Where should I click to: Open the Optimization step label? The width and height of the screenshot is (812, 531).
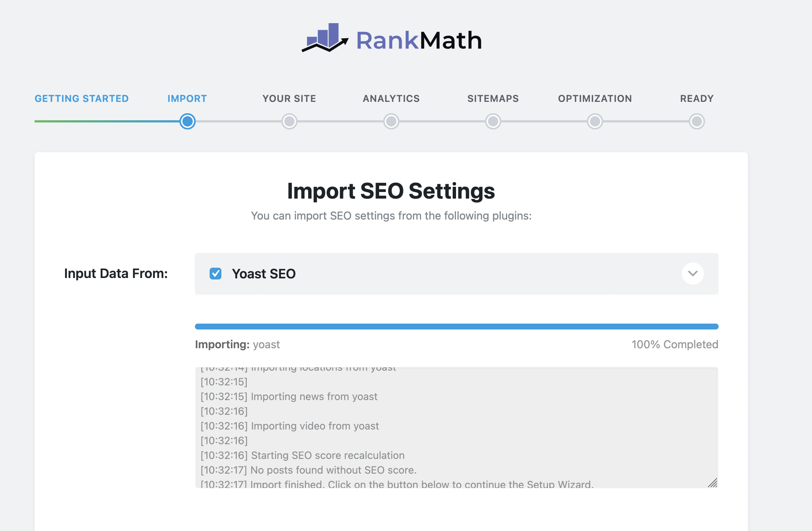pos(595,99)
